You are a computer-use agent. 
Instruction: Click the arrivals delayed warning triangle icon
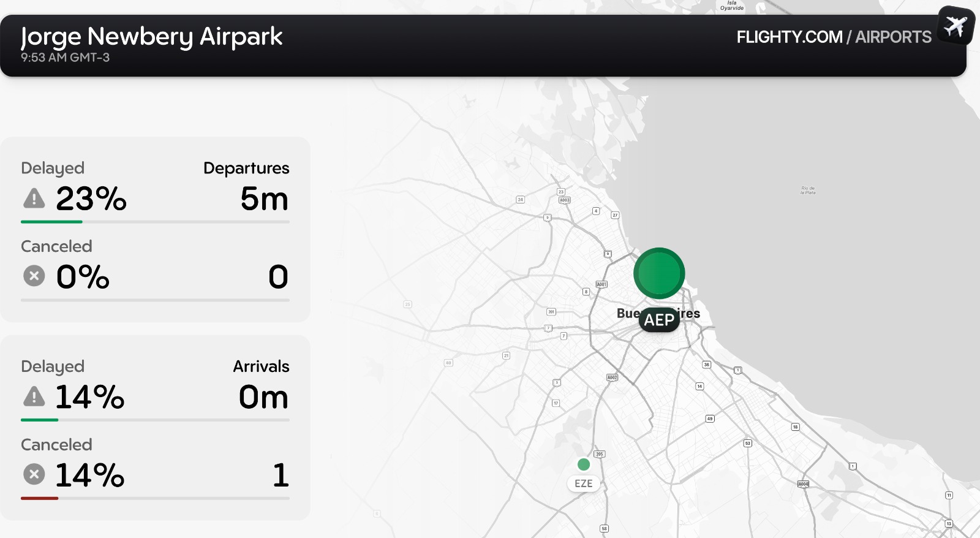34,397
